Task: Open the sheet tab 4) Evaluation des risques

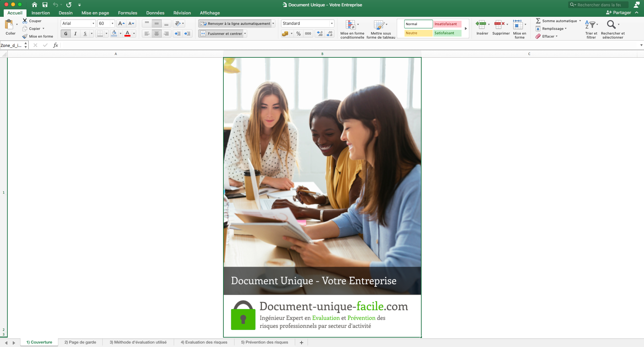Action: (204, 342)
